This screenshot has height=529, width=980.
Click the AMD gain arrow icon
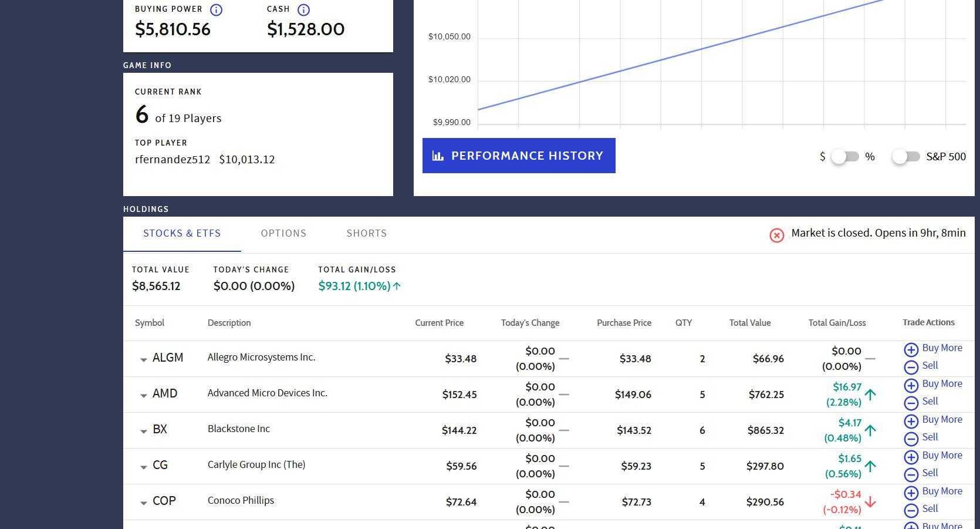coord(870,395)
